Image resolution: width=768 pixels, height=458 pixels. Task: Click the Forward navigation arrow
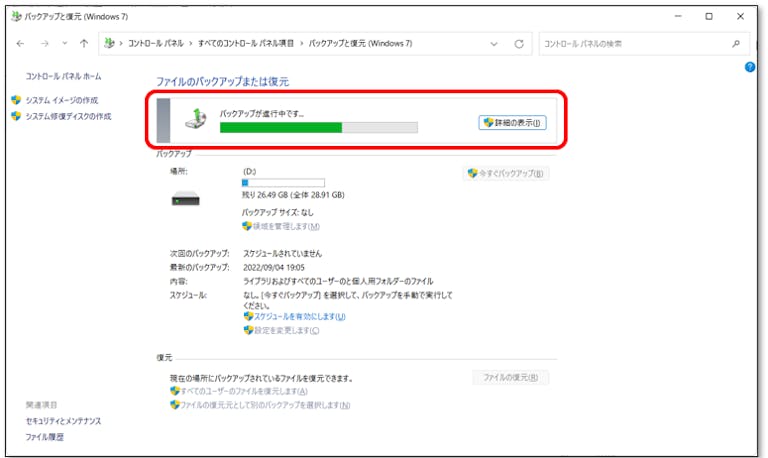coord(45,44)
